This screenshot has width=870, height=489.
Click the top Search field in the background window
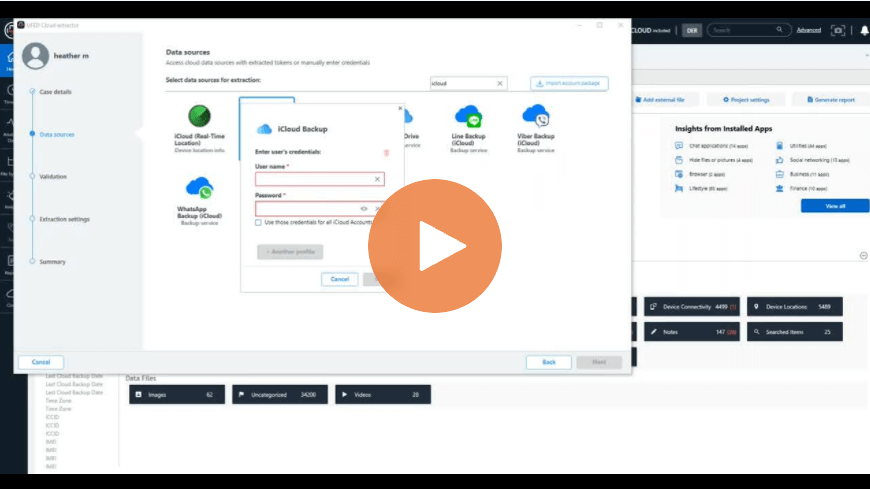tap(748, 30)
